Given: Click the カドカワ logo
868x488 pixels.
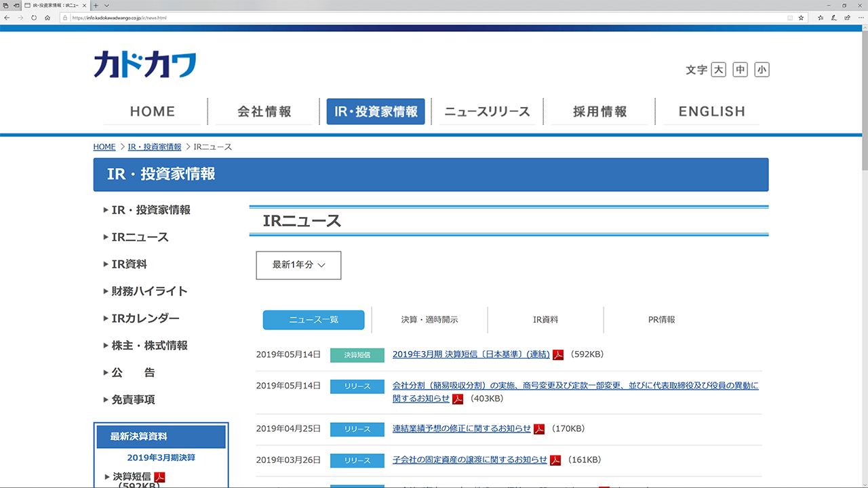Looking at the screenshot, I should coord(145,64).
